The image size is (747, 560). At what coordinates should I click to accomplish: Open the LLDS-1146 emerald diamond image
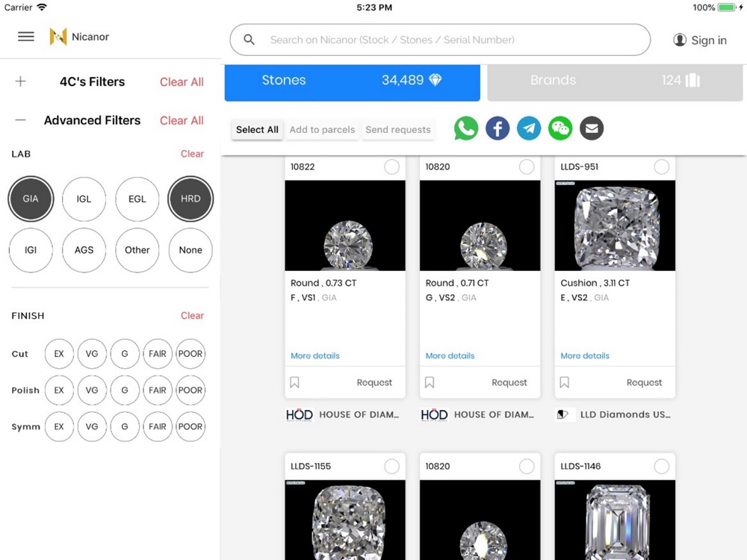point(615,520)
